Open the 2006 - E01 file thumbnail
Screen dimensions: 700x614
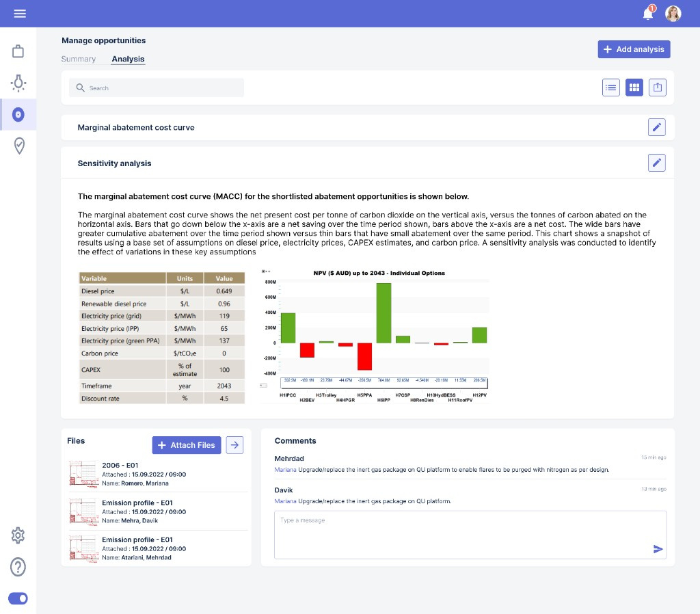pyautogui.click(x=84, y=475)
